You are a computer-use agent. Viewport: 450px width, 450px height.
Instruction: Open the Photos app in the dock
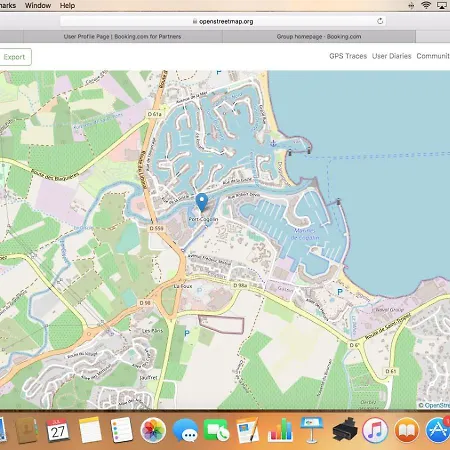[153, 430]
